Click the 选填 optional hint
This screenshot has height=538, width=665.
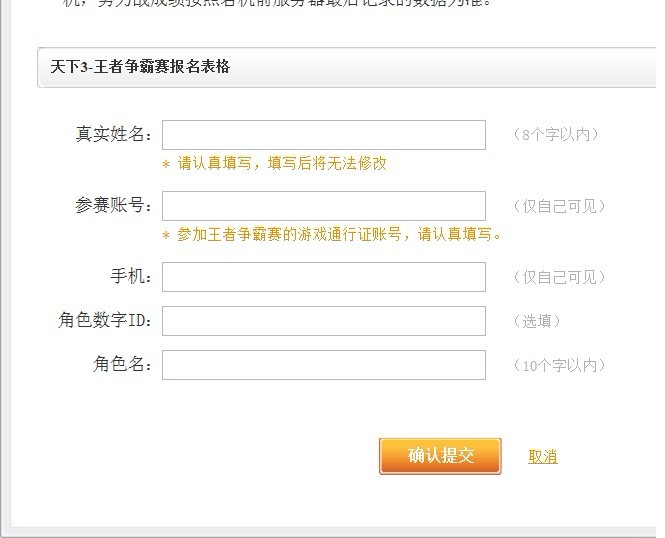536,321
